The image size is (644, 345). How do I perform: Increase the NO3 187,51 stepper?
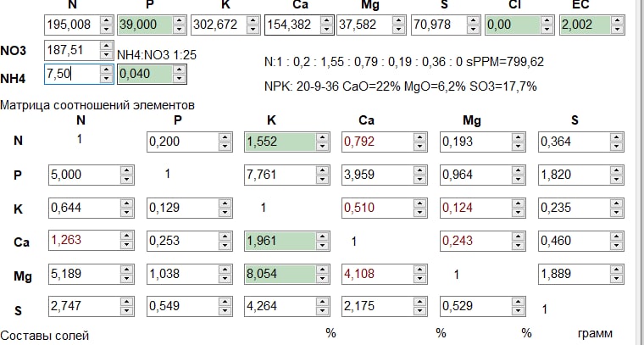(107, 46)
